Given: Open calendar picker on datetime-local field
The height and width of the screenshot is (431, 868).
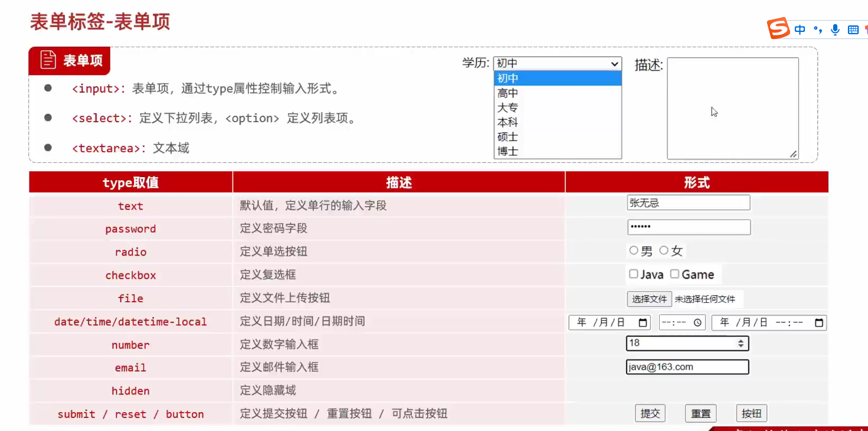Looking at the screenshot, I should point(818,323).
